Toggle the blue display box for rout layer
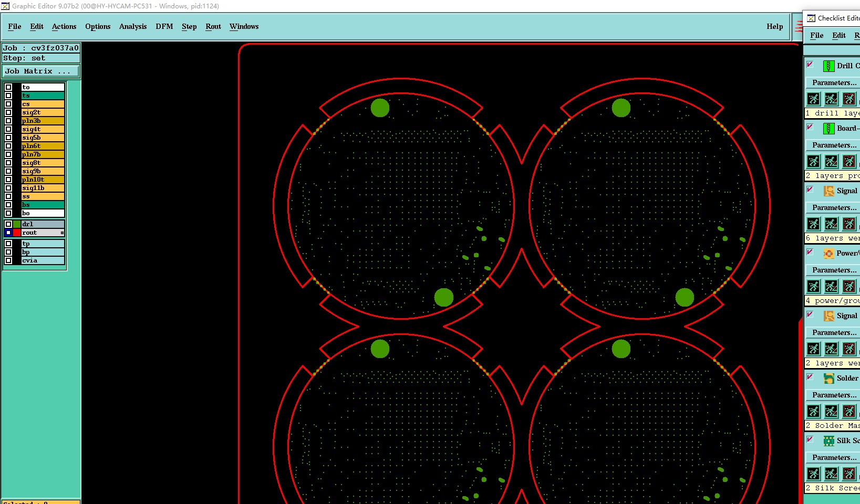The width and height of the screenshot is (860, 504). point(8,233)
